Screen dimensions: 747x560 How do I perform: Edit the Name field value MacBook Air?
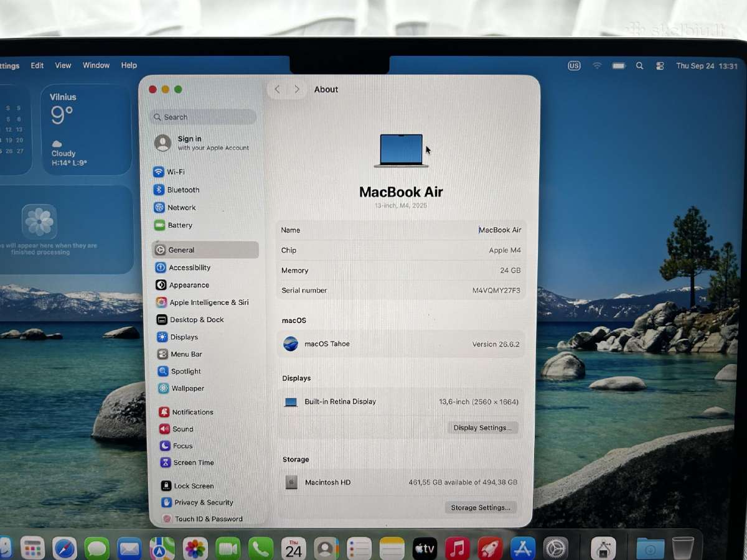pos(500,230)
